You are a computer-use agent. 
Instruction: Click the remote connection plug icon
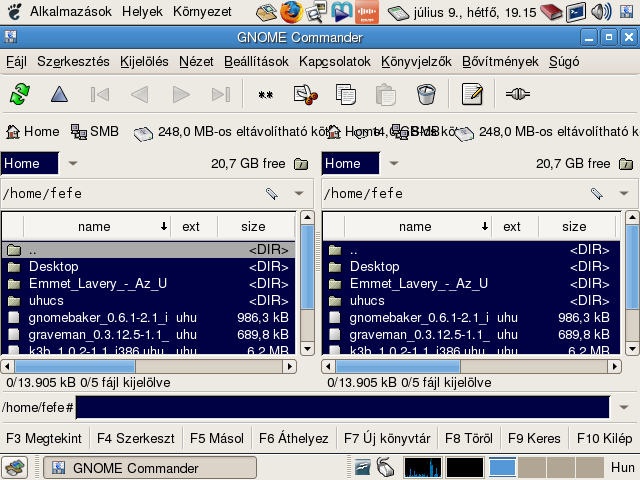click(x=518, y=94)
